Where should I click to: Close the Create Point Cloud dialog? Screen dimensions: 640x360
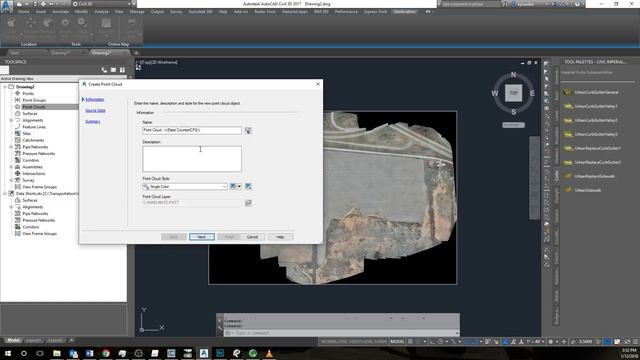point(318,84)
